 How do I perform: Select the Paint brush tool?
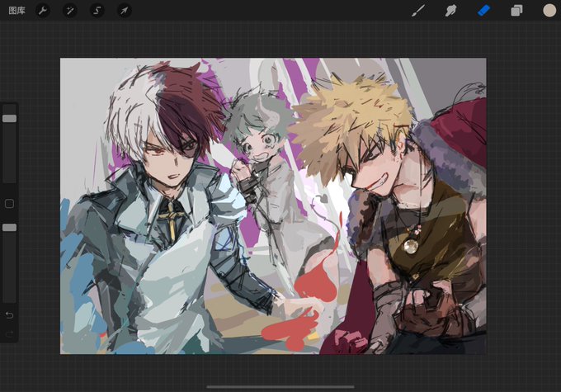tap(418, 11)
